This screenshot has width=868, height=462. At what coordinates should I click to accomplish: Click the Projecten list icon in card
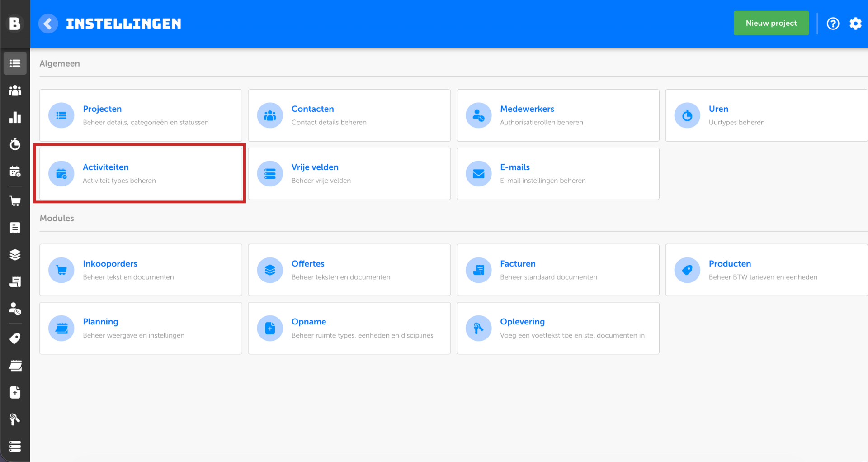[x=61, y=115]
